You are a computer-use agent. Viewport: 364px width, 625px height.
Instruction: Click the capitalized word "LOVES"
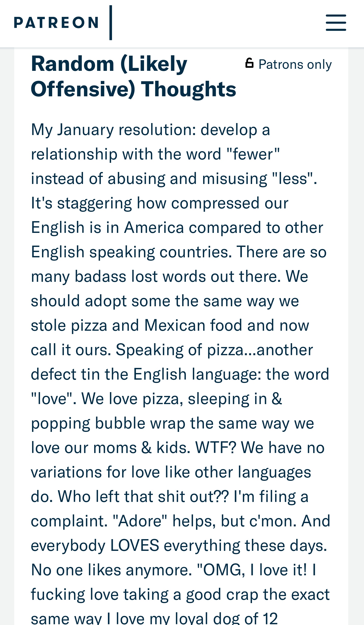[x=135, y=546]
